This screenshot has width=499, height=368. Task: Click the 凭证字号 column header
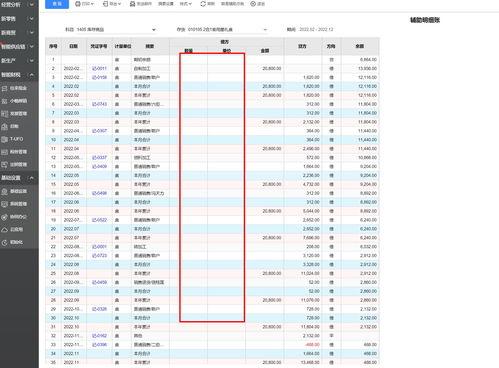tap(99, 46)
